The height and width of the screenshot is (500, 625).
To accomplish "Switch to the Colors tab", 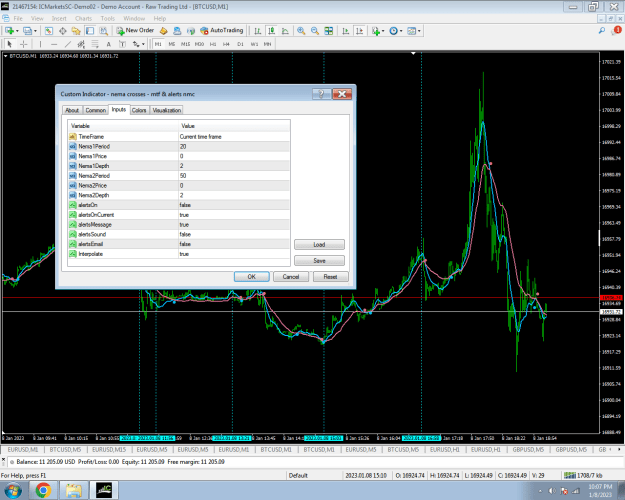I will (139, 110).
